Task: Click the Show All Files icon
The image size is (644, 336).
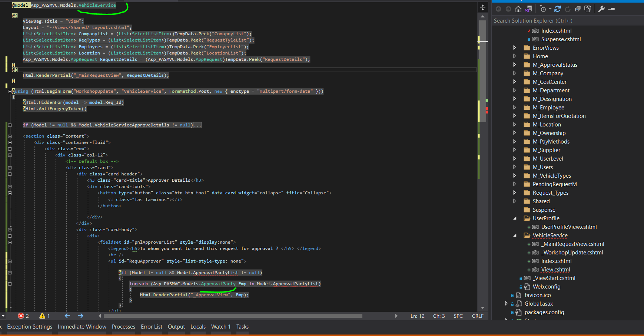Action: click(588, 9)
